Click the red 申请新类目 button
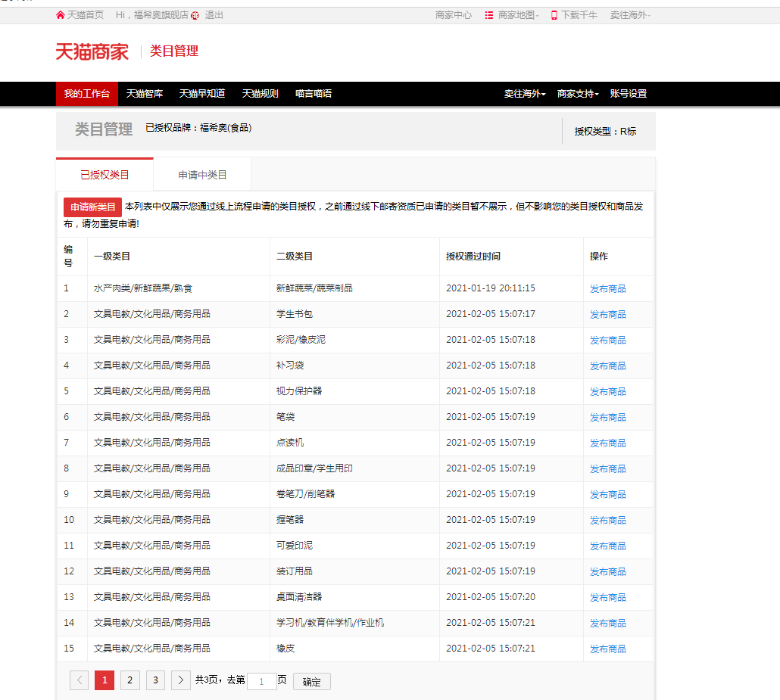 coord(92,207)
